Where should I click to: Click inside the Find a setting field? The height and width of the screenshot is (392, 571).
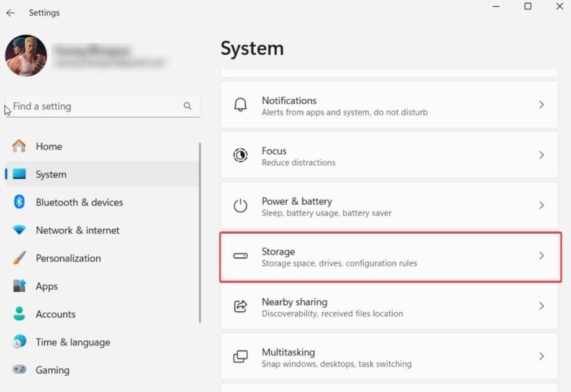pos(93,106)
